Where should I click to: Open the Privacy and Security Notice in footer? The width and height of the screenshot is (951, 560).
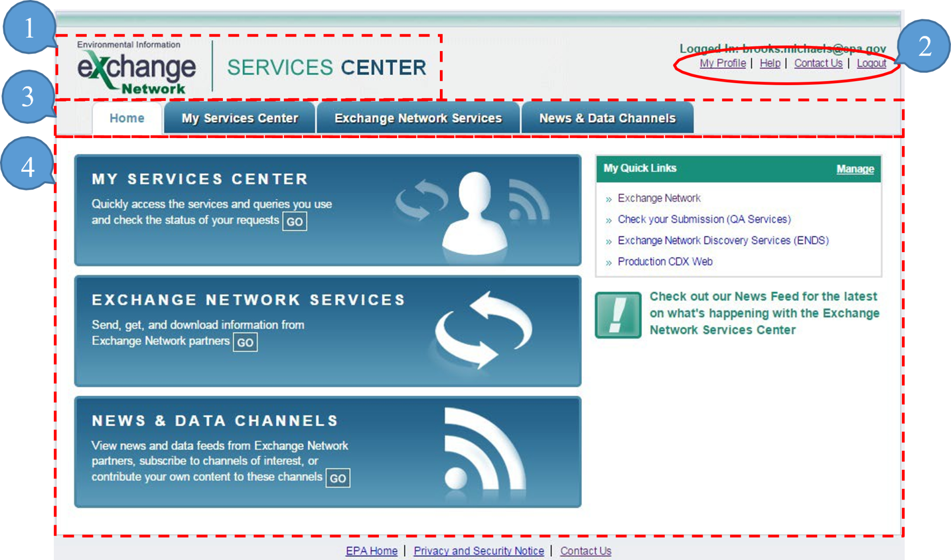coord(478,550)
